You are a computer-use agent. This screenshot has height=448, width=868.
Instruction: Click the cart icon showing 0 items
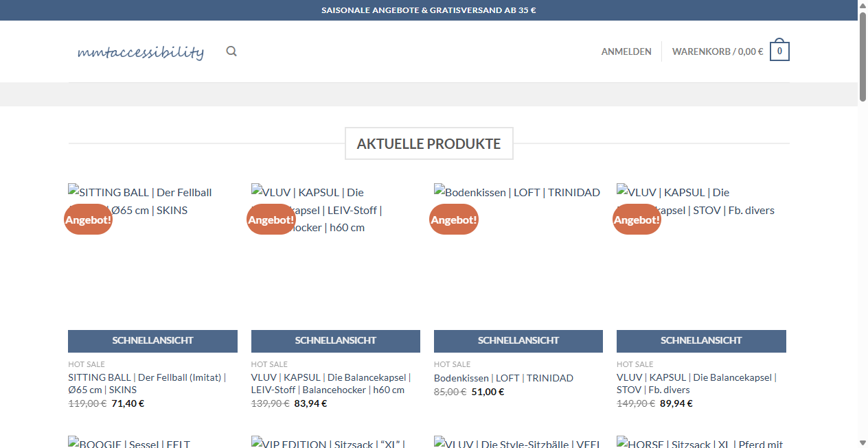(x=779, y=50)
